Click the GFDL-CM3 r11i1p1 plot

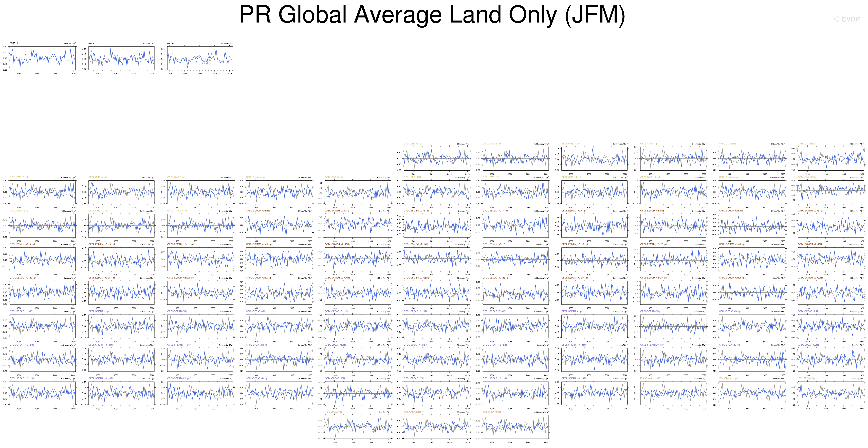(x=358, y=192)
